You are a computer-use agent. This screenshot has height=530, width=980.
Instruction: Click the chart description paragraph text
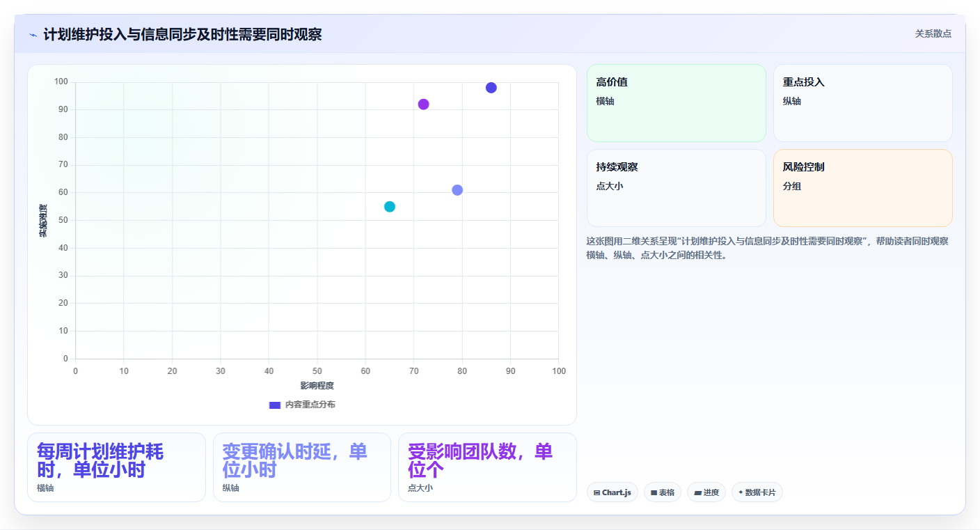[768, 248]
